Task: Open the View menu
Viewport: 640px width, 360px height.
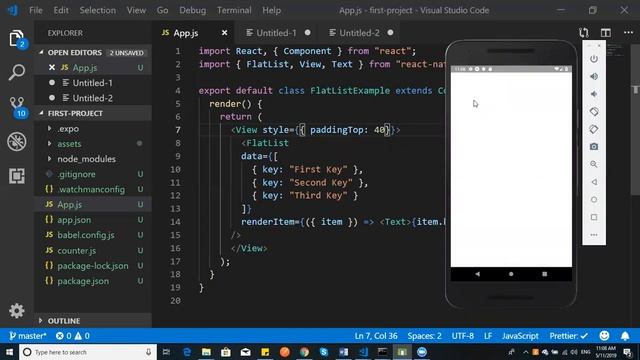Action: 136,10
